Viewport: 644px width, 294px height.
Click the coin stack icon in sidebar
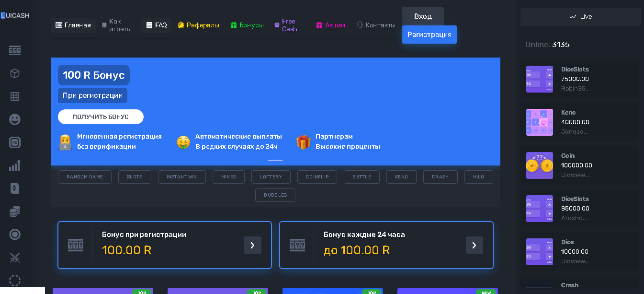point(15,212)
